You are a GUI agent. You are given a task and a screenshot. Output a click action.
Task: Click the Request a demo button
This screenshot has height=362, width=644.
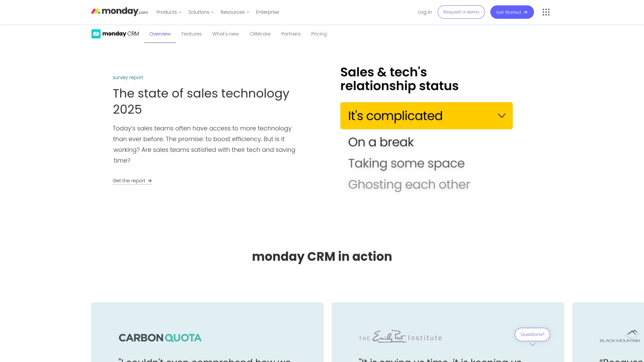click(x=461, y=12)
